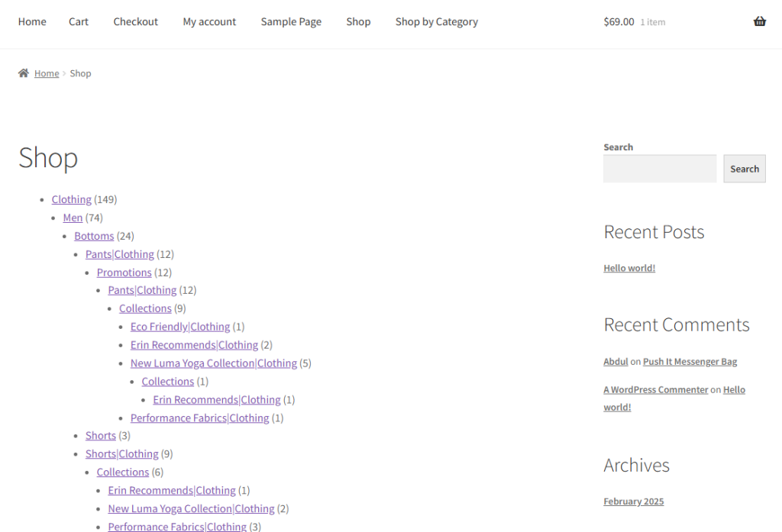Open the Bottoms category
Image resolution: width=782 pixels, height=532 pixels.
[94, 236]
